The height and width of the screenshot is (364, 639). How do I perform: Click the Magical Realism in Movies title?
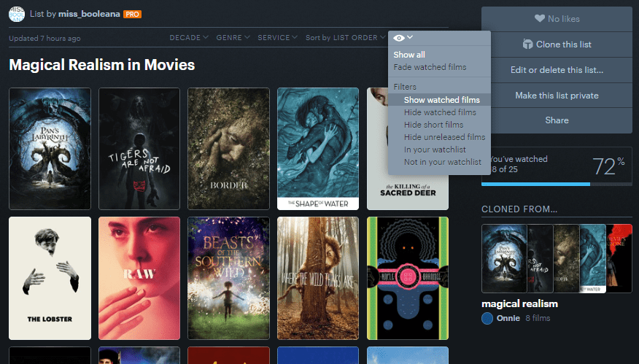point(102,65)
